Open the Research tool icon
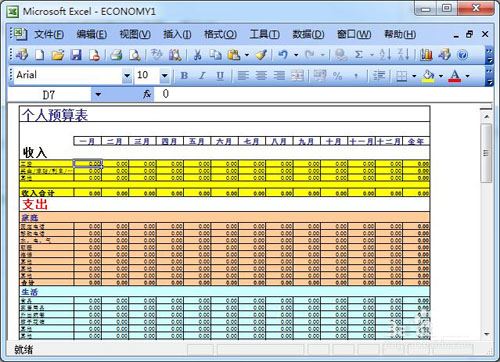Viewport: 500px width, 362px height. coord(175,55)
